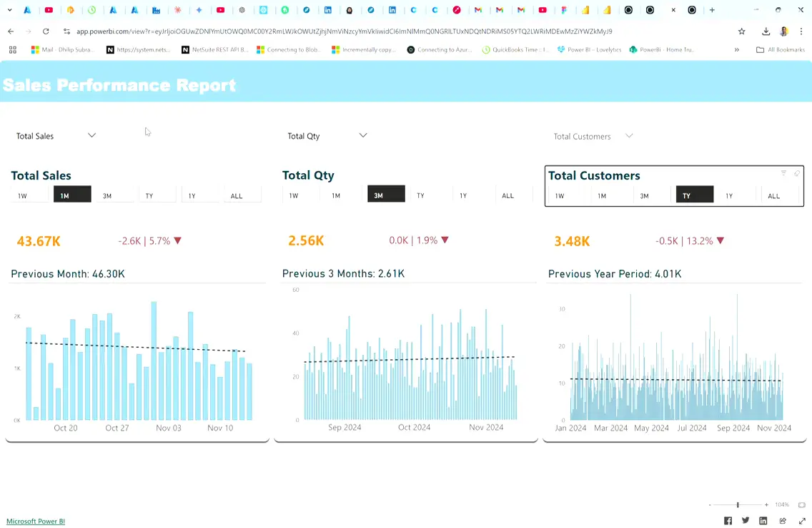This screenshot has width=812, height=528.
Task: Select 1W period for Total Qty
Action: [302, 195]
